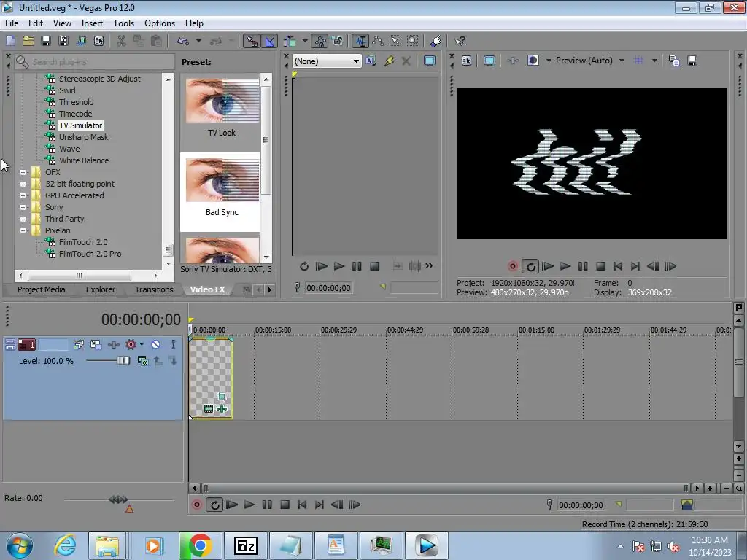Expand the Sony folder

tap(23, 207)
